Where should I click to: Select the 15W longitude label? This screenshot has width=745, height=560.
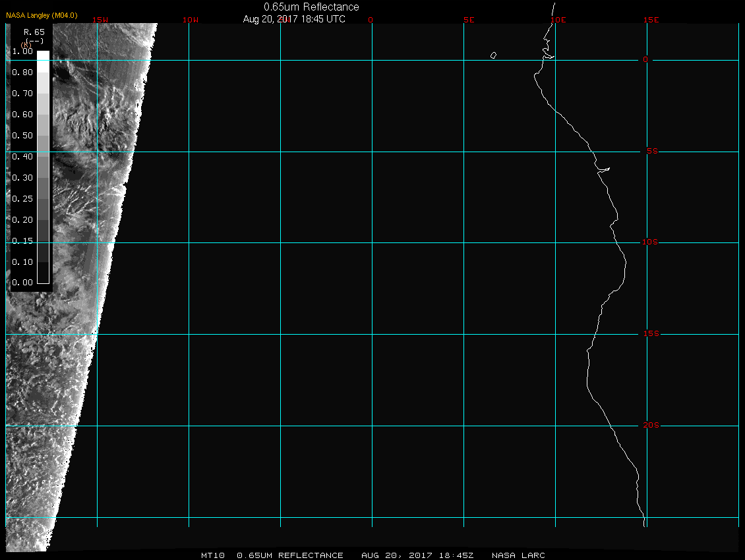pos(100,20)
